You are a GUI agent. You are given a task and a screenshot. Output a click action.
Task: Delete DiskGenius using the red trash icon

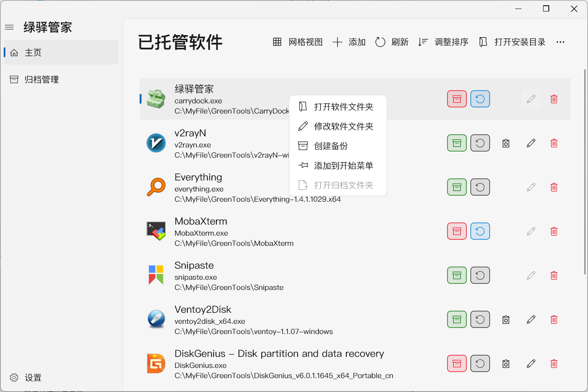(x=554, y=363)
